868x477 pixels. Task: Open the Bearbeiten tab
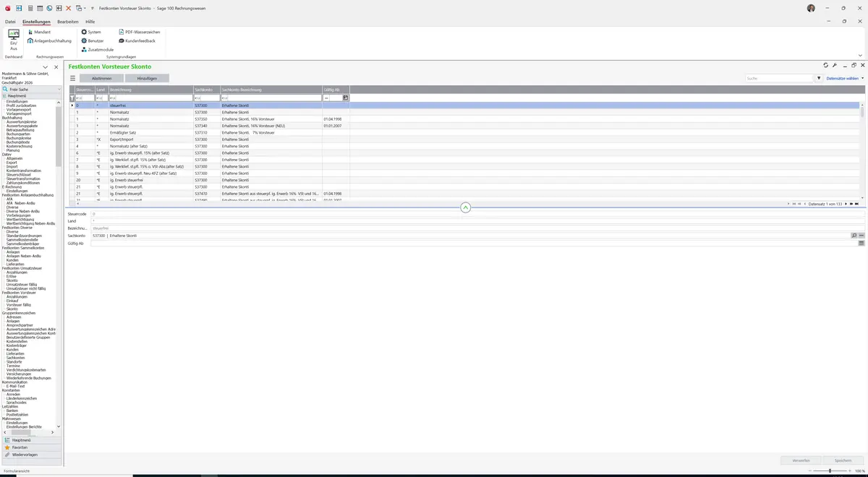(x=68, y=22)
